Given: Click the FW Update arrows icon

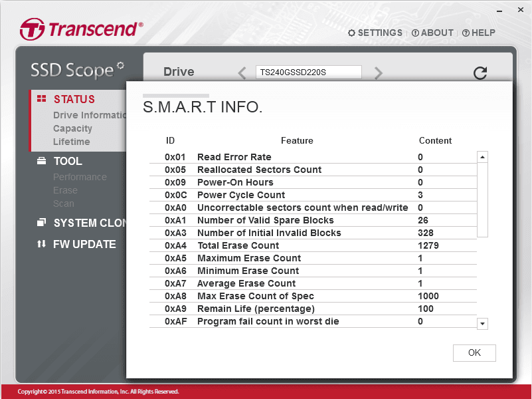Looking at the screenshot, I should click(x=41, y=244).
